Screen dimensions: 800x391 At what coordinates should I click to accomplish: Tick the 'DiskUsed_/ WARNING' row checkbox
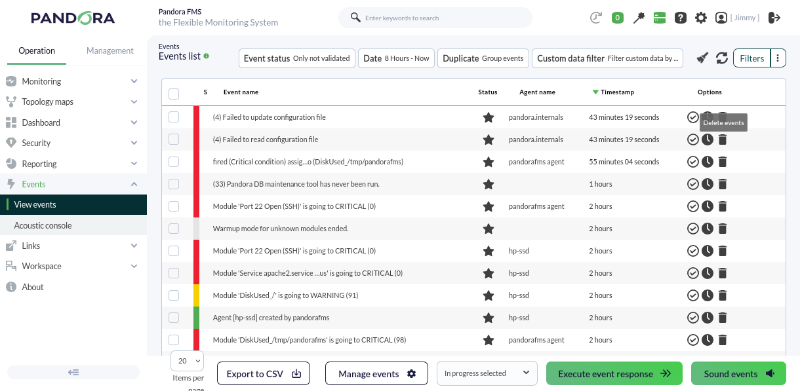point(173,296)
